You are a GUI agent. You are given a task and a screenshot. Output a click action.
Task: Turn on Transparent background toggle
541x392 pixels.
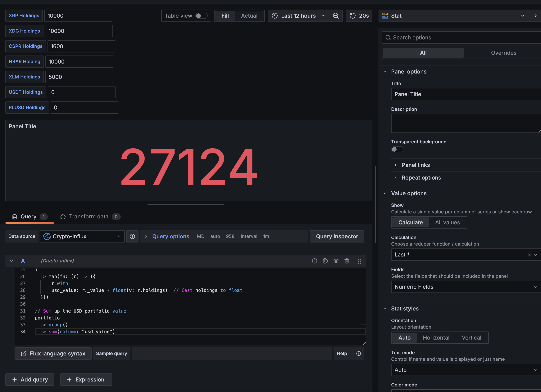coord(397,149)
